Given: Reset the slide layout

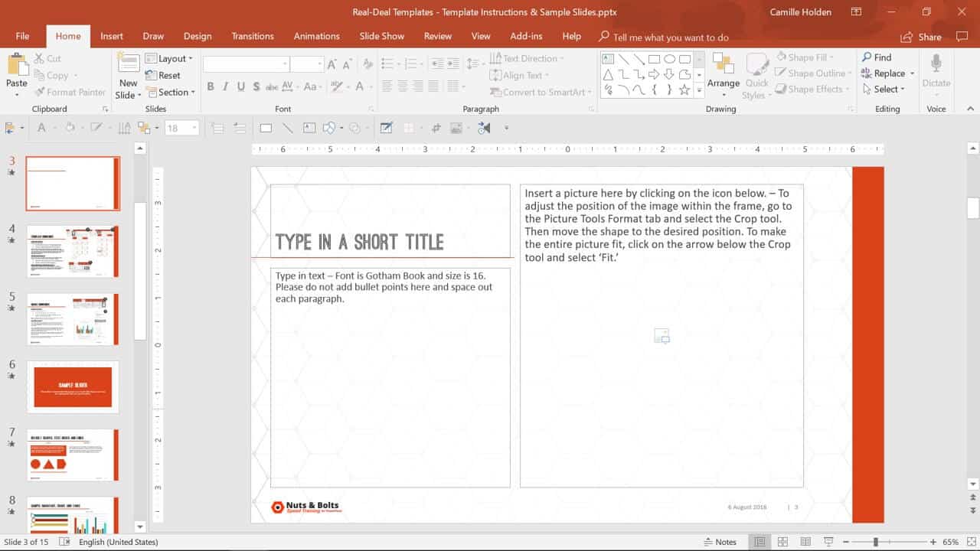Looking at the screenshot, I should coord(163,75).
